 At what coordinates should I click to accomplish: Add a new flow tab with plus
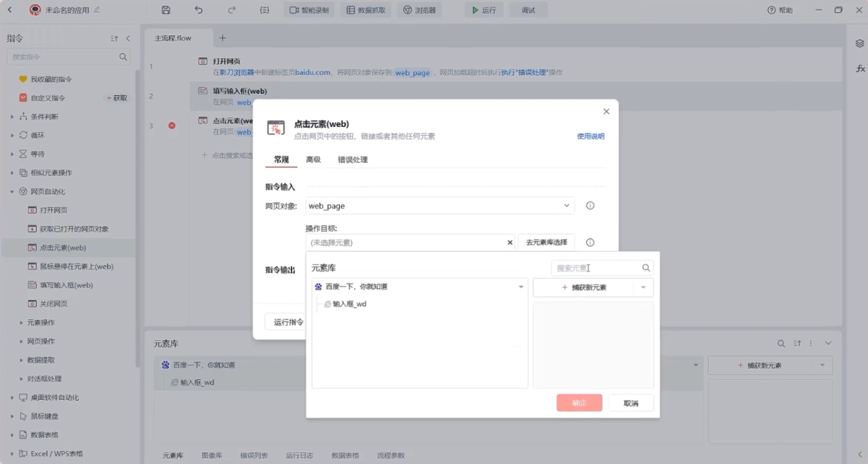[x=222, y=38]
